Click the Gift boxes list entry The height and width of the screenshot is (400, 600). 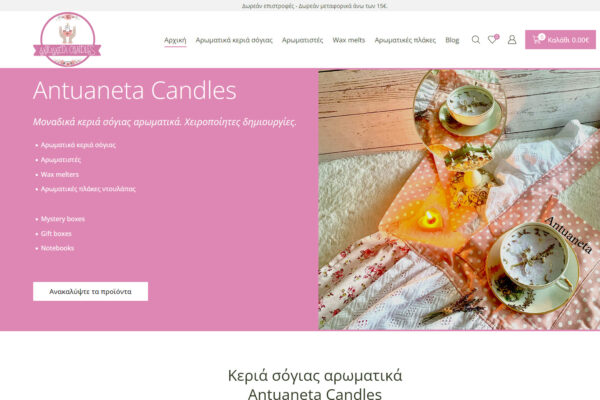(56, 233)
